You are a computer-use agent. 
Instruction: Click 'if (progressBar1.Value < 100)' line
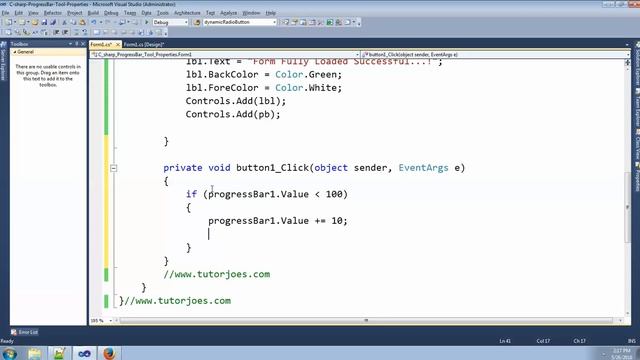coord(267,194)
